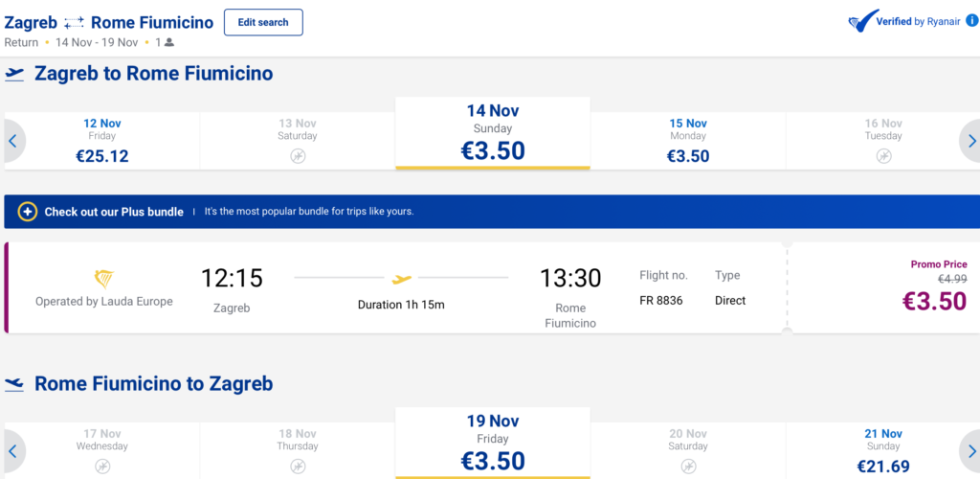Click the Ryanair verified checkmark logo
This screenshot has height=479, width=980.
pyautogui.click(x=861, y=21)
